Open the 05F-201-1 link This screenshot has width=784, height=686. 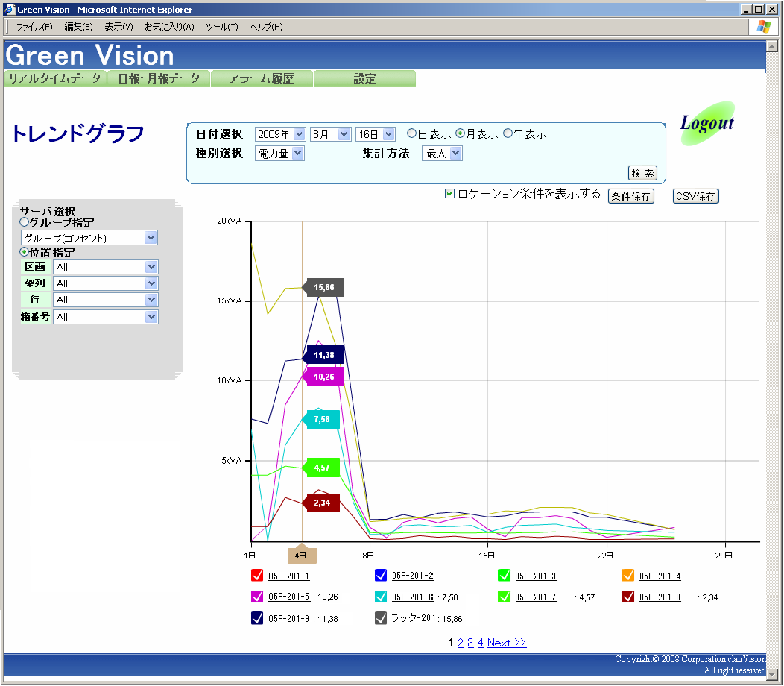click(x=289, y=576)
